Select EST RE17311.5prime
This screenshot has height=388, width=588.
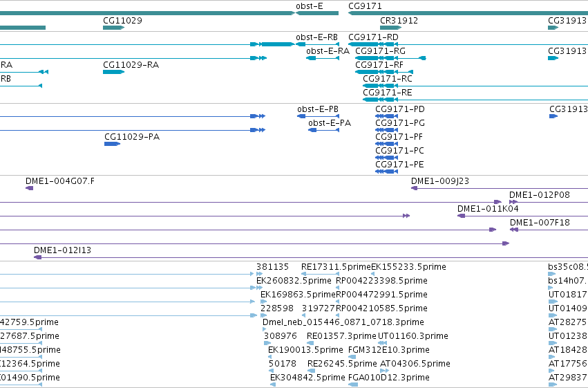coord(320,274)
